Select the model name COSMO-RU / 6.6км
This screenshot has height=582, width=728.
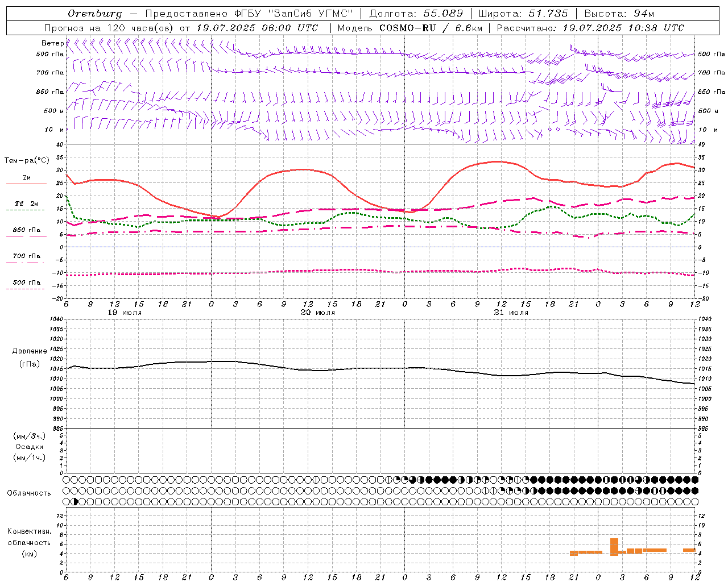click(431, 28)
